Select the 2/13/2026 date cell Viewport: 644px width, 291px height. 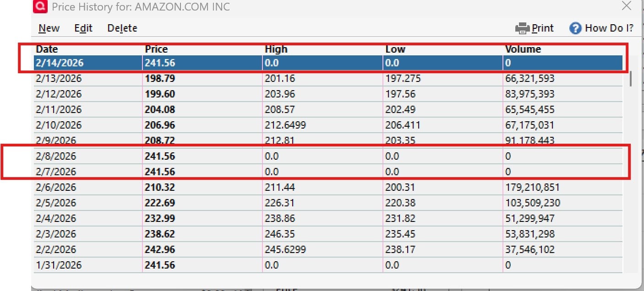tap(59, 79)
